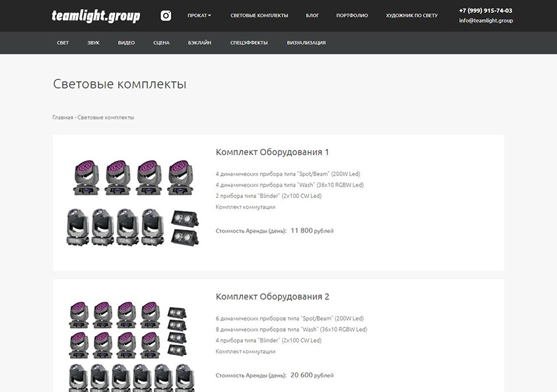Click the info@teamlight.group email link
Image resolution: width=557 pixels, height=392 pixels.
point(486,20)
